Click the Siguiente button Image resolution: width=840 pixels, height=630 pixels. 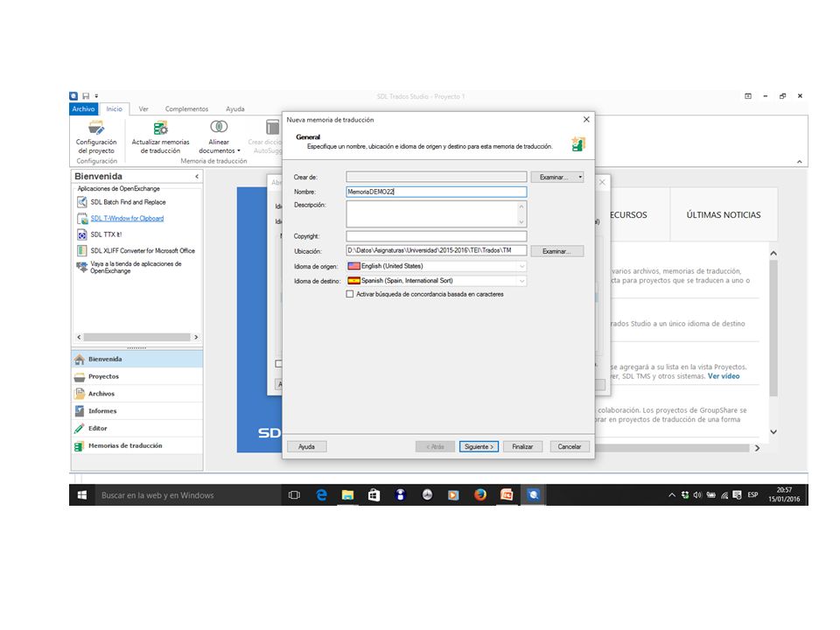479,447
